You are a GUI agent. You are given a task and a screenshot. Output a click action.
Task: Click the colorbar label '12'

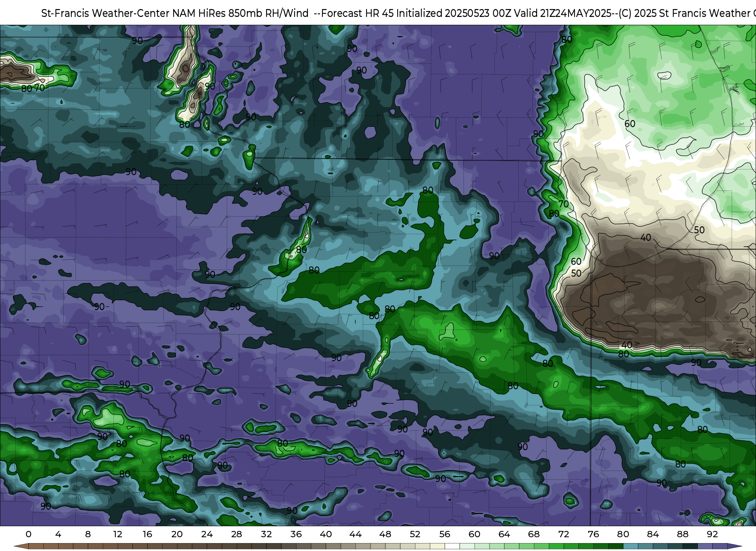(118, 534)
